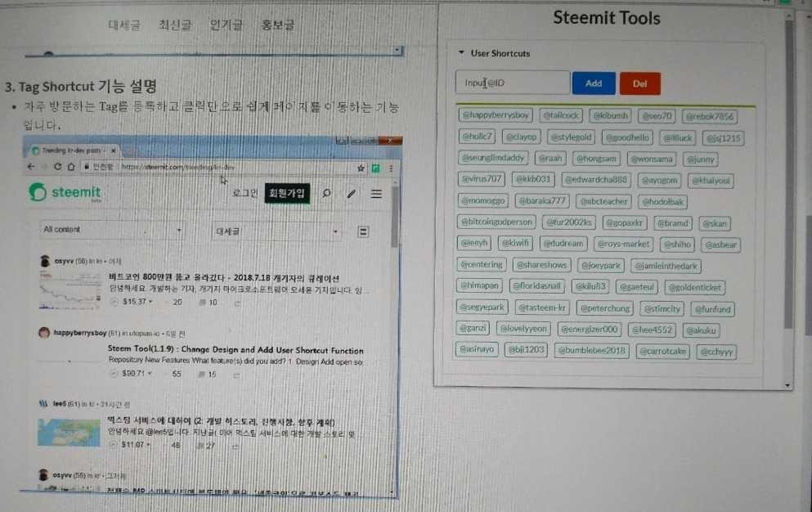
Task: Open the @bitcoingodperson shortcut
Action: (496, 222)
